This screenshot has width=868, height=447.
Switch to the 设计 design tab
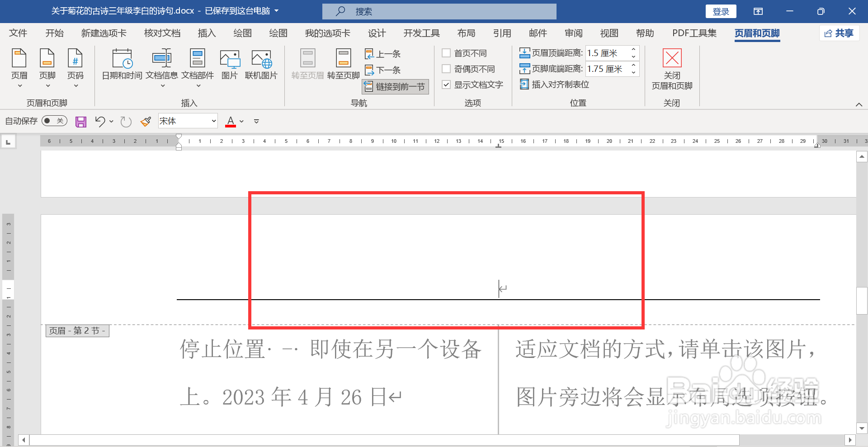[x=377, y=33]
